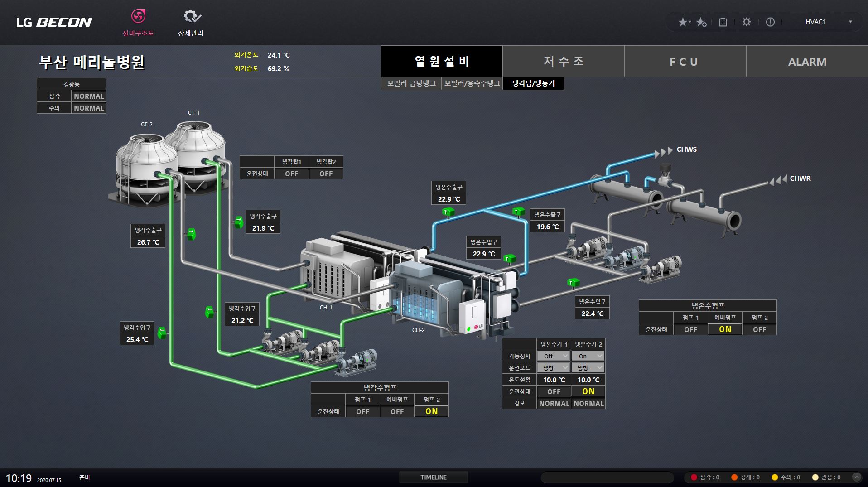Open the 설비구조도 fan icon view
The height and width of the screenshot is (487, 868).
138,17
